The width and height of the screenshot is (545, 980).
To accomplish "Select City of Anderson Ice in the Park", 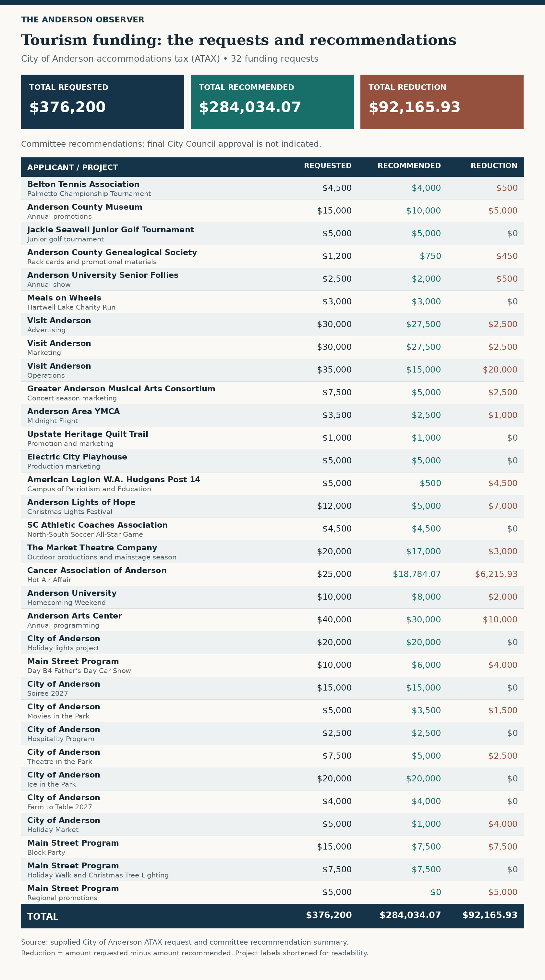I will 272,779.
